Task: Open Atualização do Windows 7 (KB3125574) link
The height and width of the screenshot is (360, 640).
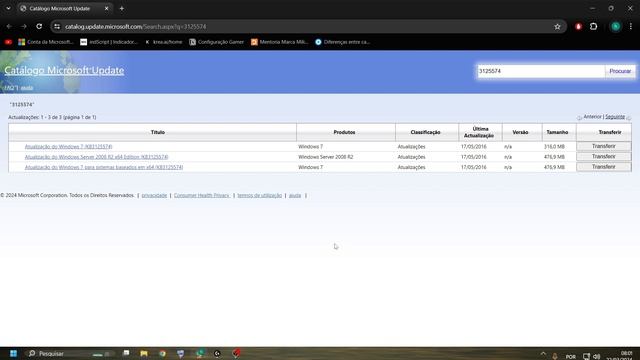Action: pos(68,147)
